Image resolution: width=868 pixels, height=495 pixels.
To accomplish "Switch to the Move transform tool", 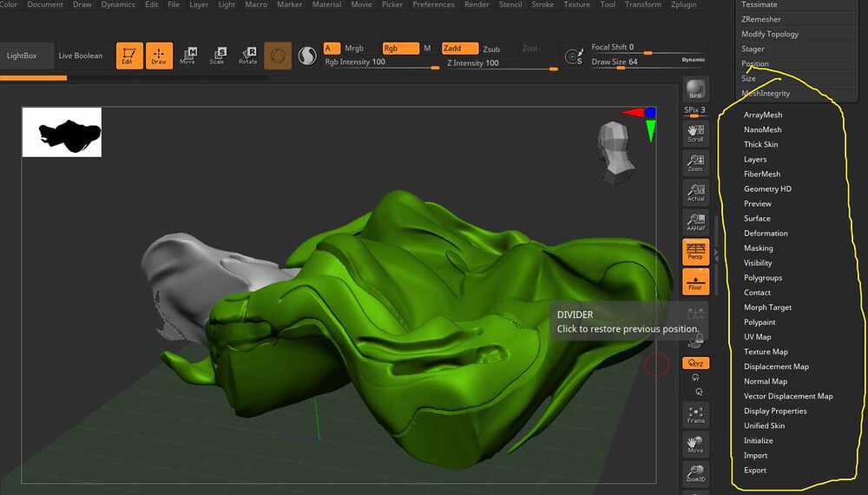I will pos(187,56).
